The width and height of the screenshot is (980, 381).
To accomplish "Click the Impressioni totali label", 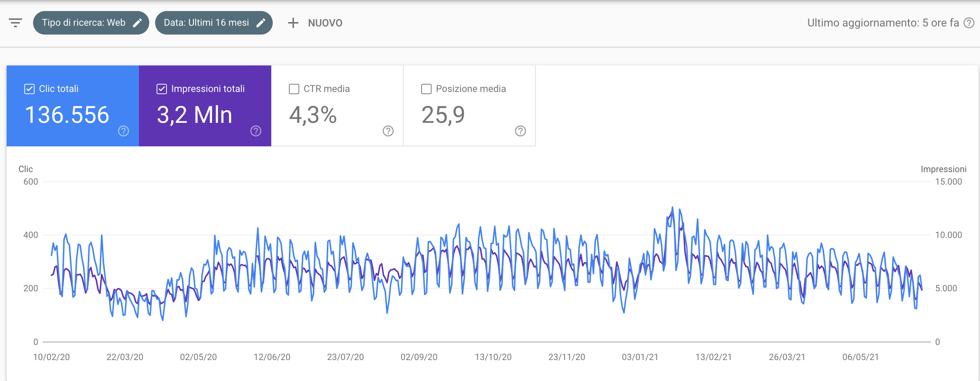I will click(208, 89).
